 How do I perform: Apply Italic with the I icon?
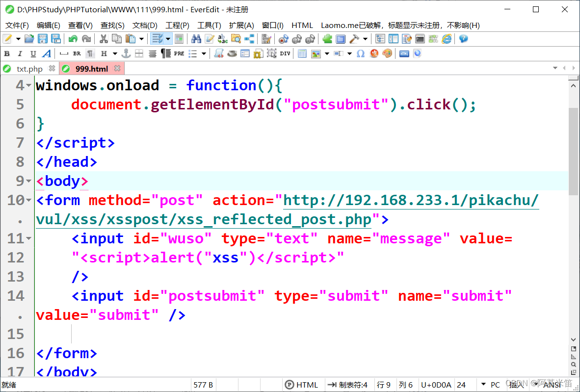pos(20,53)
